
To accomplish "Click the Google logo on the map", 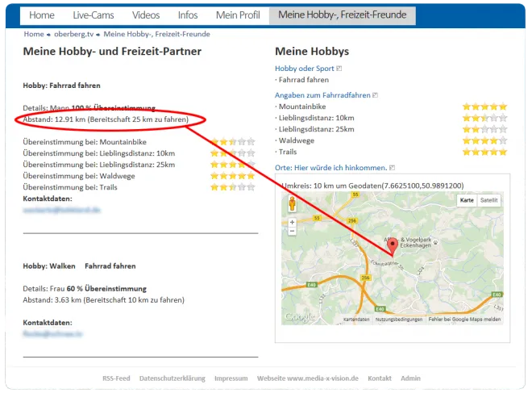I will (299, 316).
